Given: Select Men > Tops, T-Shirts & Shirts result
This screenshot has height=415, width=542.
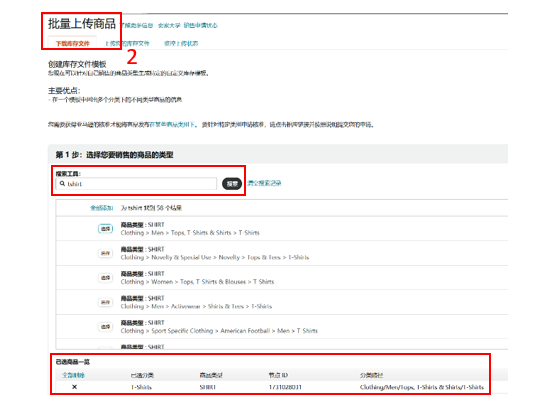Looking at the screenshot, I should point(105,229).
